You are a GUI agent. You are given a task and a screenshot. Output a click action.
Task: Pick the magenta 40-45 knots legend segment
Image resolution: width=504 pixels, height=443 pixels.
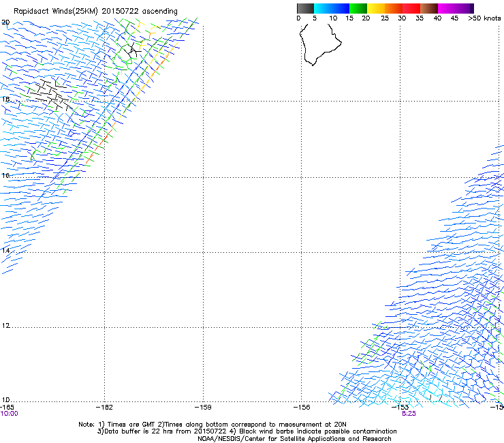(x=447, y=8)
